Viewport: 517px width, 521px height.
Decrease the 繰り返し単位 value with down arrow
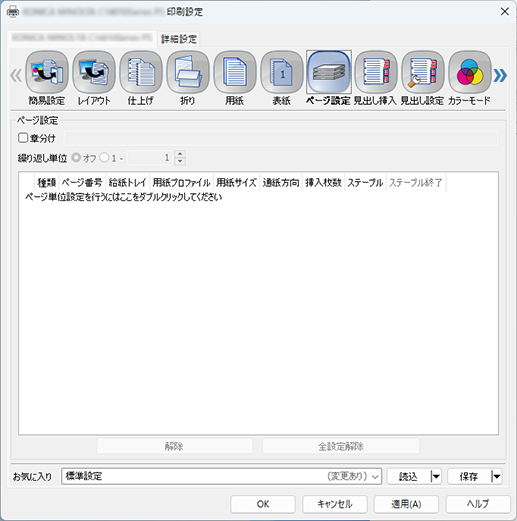[180, 161]
